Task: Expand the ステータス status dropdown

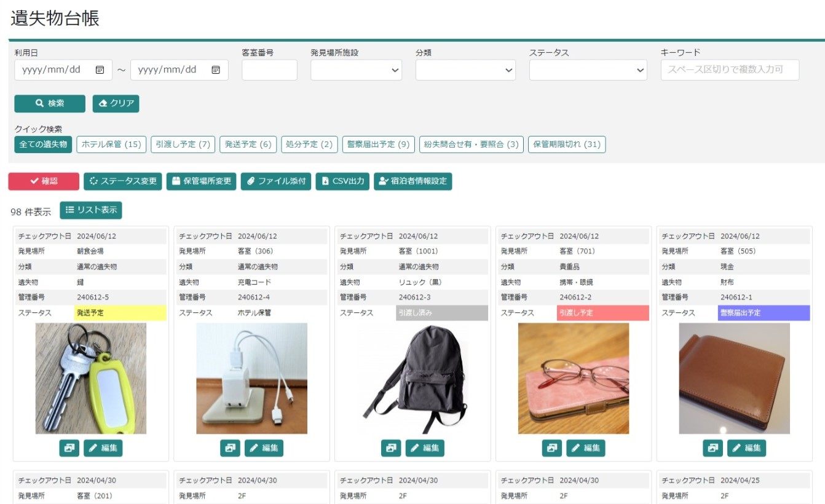Action: tap(588, 70)
